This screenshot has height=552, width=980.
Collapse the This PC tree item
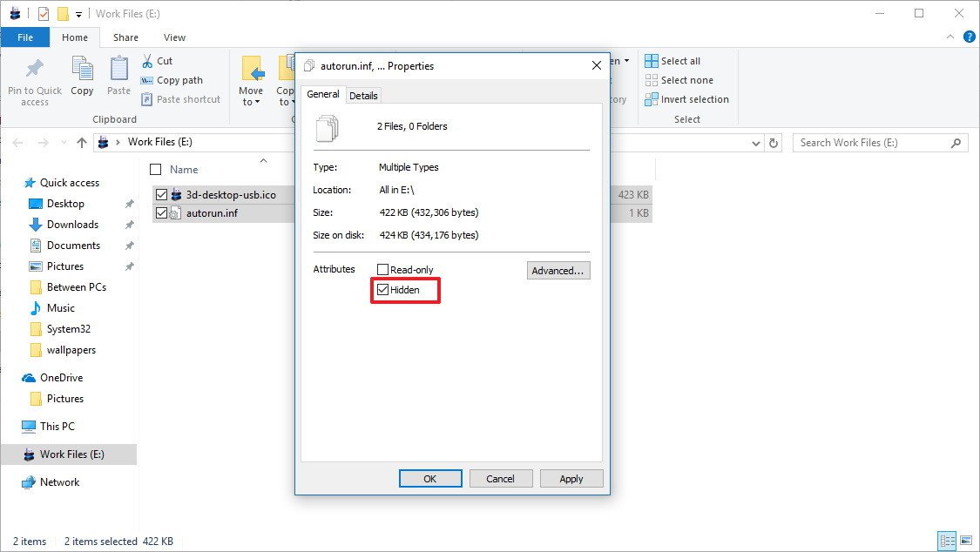17,426
